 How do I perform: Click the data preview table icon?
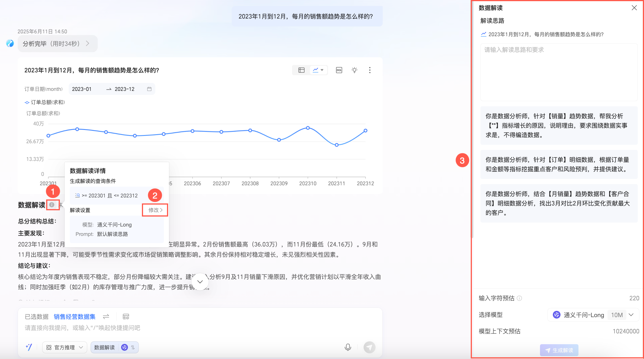[126, 317]
